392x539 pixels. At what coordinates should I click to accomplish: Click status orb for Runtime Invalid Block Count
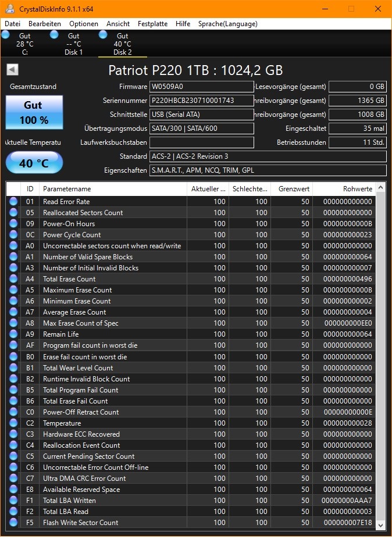pyautogui.click(x=13, y=379)
